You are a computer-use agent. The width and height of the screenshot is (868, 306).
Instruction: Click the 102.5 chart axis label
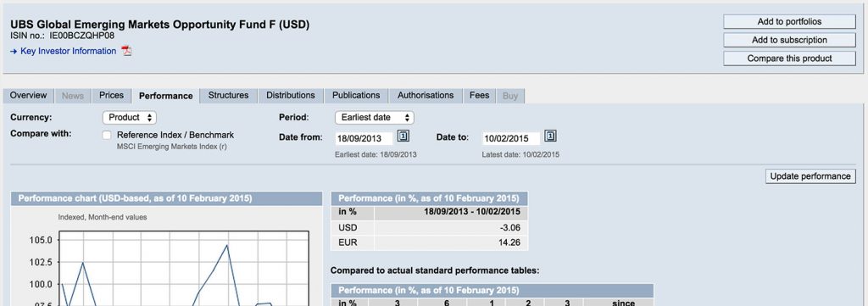click(x=41, y=262)
